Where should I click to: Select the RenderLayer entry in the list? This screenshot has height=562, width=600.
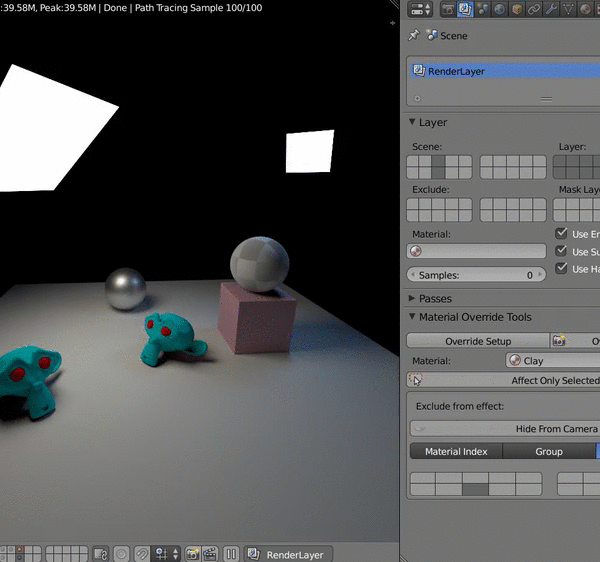point(505,71)
